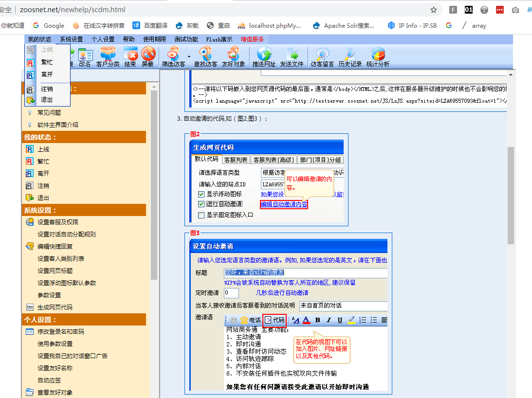Click the numbered list icon

(x=363, y=320)
